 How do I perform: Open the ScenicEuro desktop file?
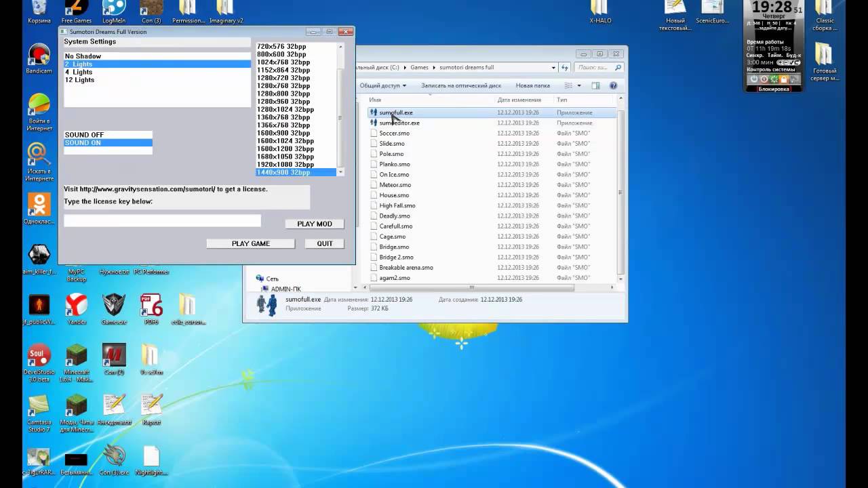click(x=712, y=12)
